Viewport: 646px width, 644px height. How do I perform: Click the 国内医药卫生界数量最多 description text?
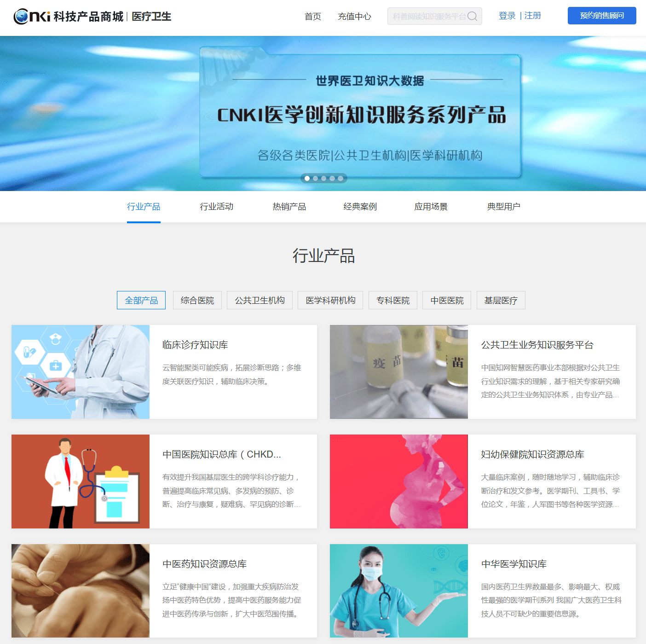click(551, 600)
